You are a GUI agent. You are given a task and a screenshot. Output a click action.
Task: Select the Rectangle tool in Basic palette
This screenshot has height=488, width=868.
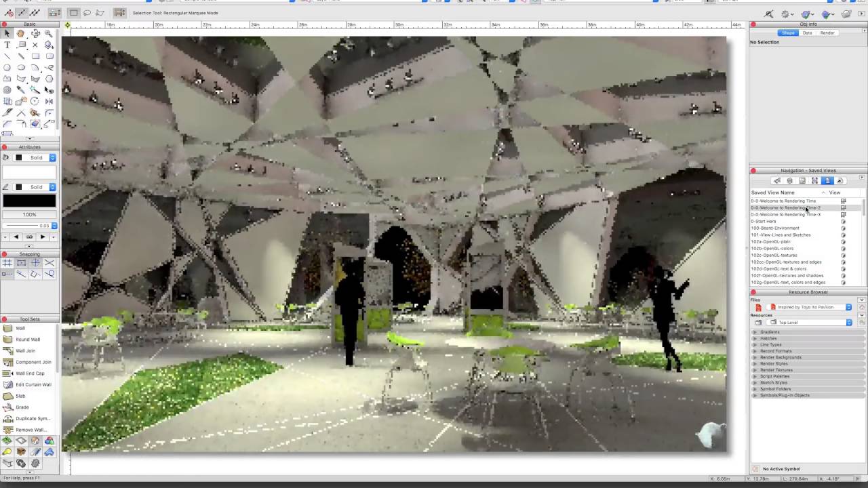(35, 56)
